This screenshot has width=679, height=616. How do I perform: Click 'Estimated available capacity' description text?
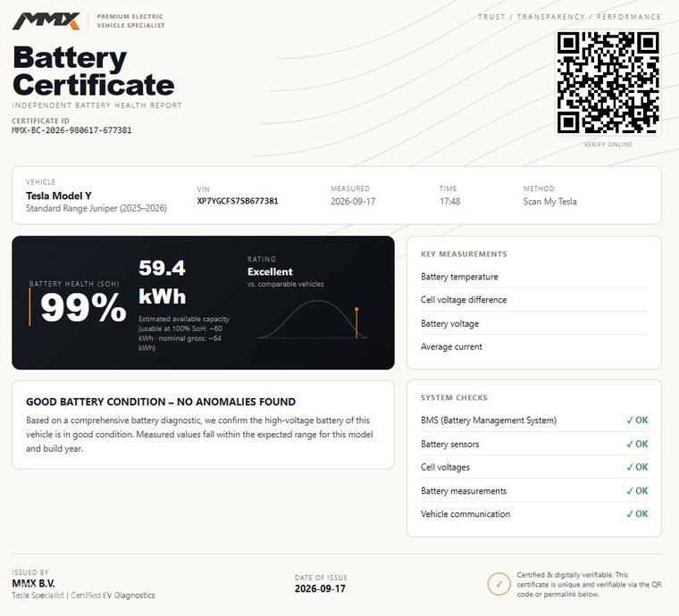tap(184, 333)
